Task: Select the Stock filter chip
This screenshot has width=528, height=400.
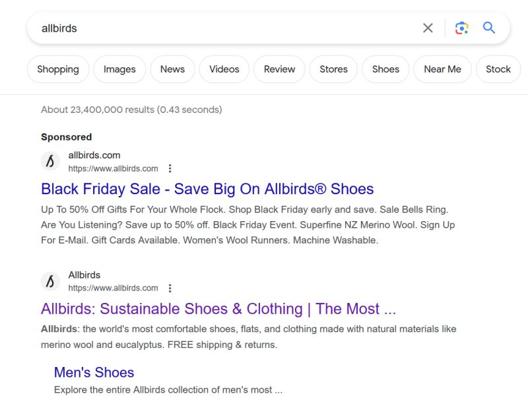Action: (498, 69)
